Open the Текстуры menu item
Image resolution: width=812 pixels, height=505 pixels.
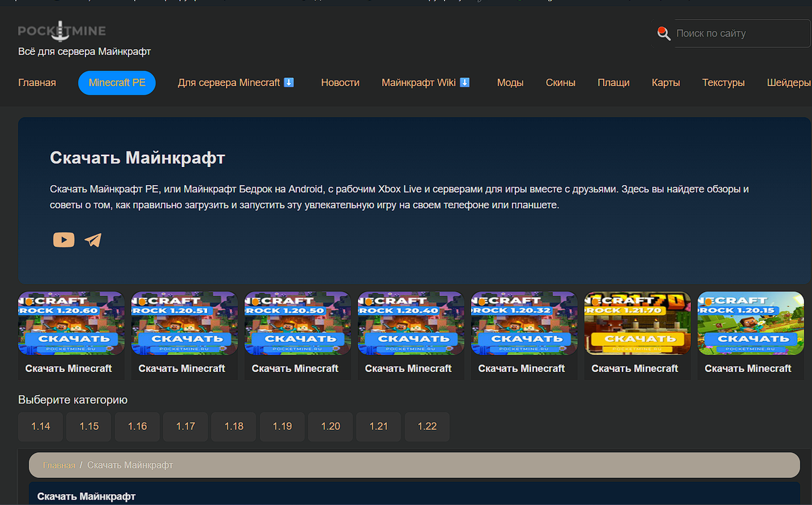coord(723,82)
